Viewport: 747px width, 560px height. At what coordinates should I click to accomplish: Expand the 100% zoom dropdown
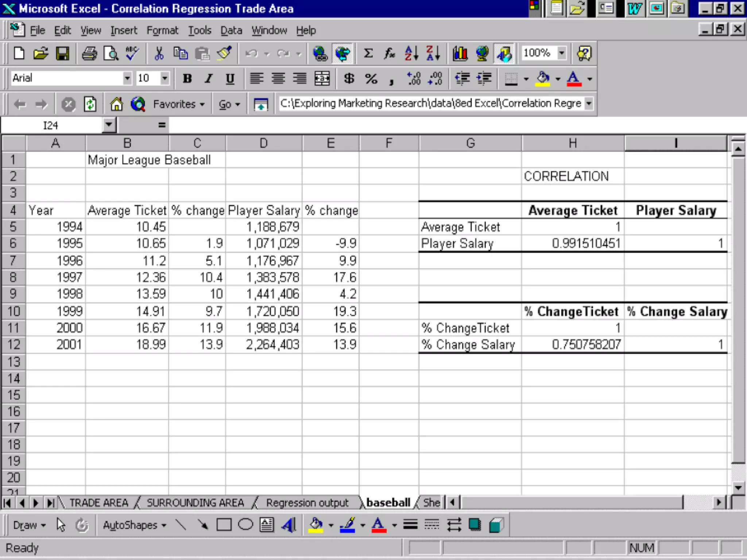pyautogui.click(x=562, y=53)
